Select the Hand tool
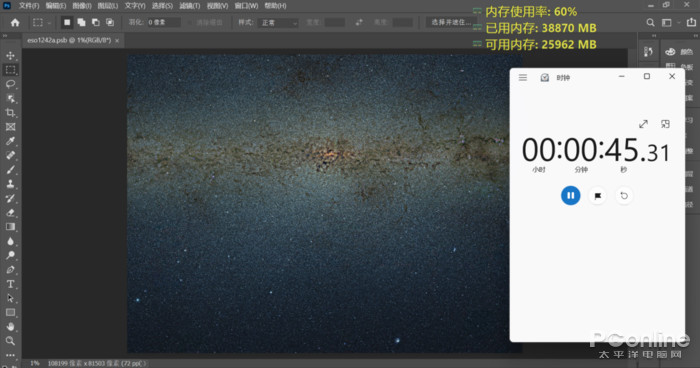 click(10, 326)
